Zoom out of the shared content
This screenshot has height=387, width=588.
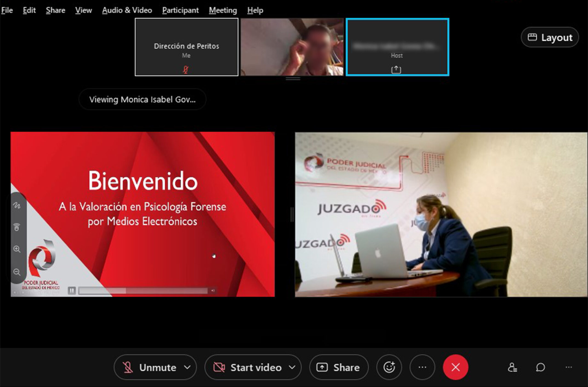tap(17, 272)
